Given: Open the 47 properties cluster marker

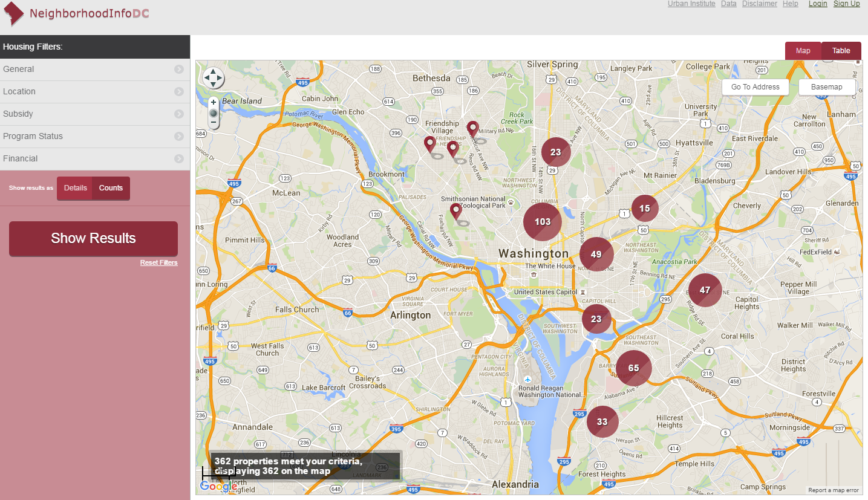Looking at the screenshot, I should (x=705, y=290).
